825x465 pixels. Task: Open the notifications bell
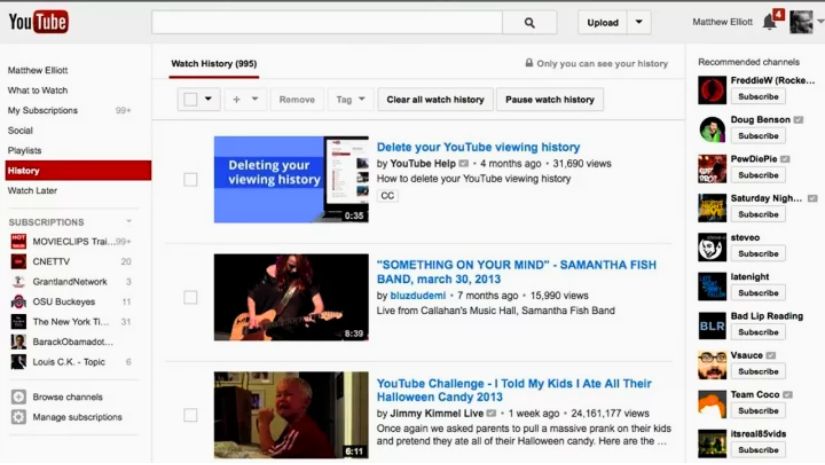(769, 21)
